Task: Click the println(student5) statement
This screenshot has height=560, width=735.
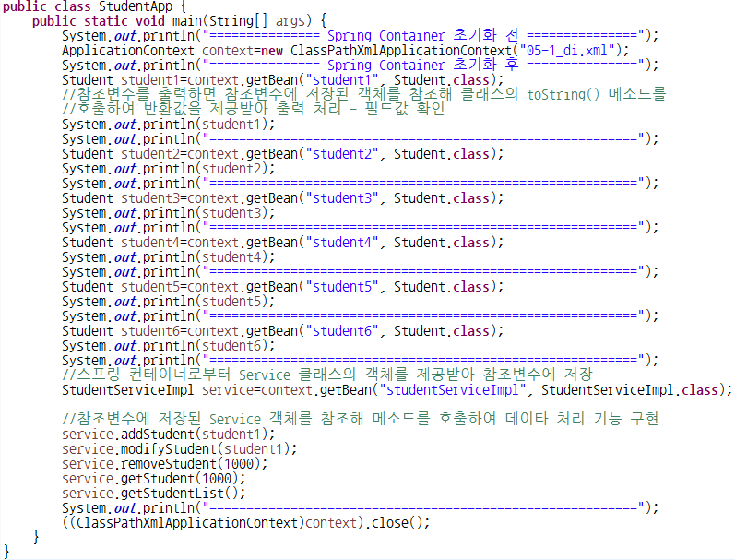Action: (168, 302)
